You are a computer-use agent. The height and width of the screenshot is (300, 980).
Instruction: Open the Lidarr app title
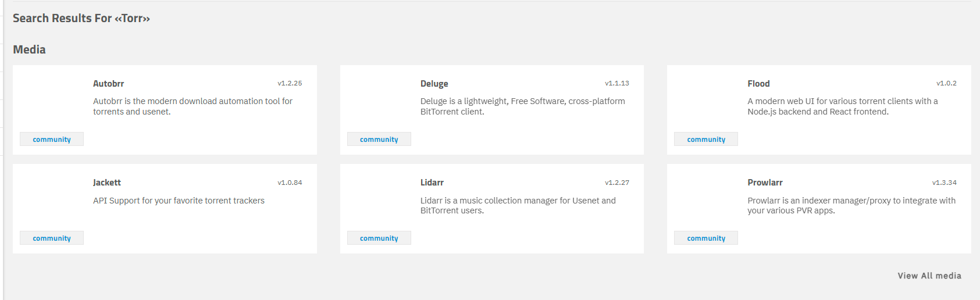coord(432,183)
